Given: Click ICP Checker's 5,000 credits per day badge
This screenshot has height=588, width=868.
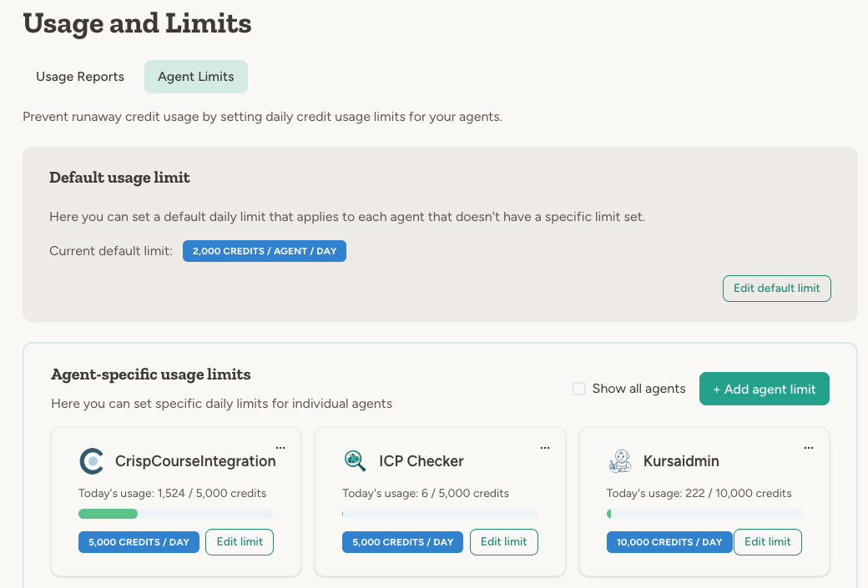Looking at the screenshot, I should point(402,542).
